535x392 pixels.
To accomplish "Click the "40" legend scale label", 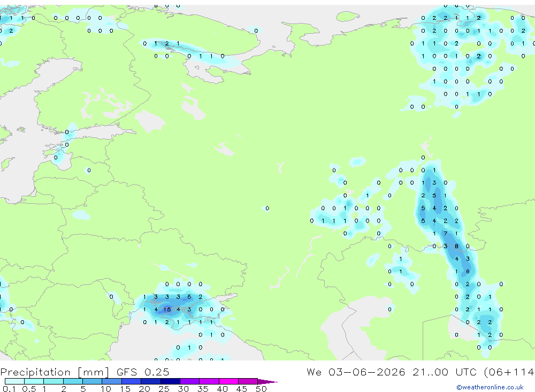I will point(222,389).
